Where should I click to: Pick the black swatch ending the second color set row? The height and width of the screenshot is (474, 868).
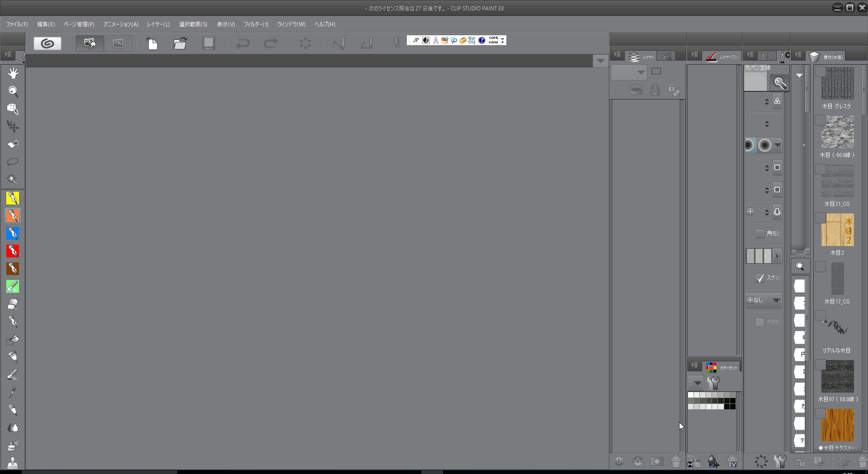[x=732, y=401]
